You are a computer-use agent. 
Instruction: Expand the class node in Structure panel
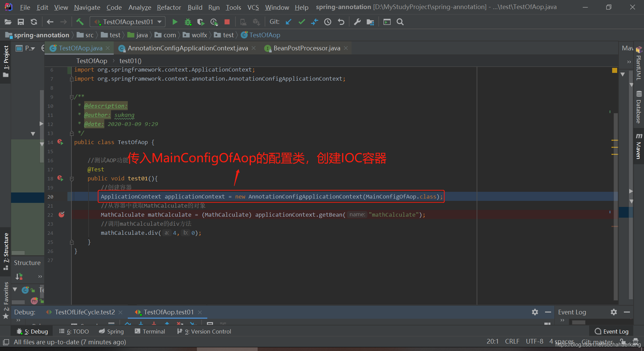click(x=15, y=290)
